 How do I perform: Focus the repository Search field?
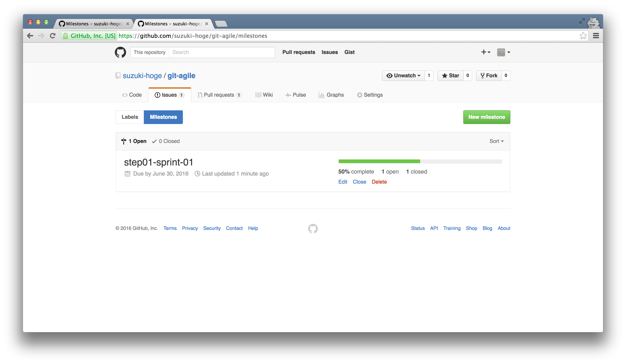coord(222,52)
